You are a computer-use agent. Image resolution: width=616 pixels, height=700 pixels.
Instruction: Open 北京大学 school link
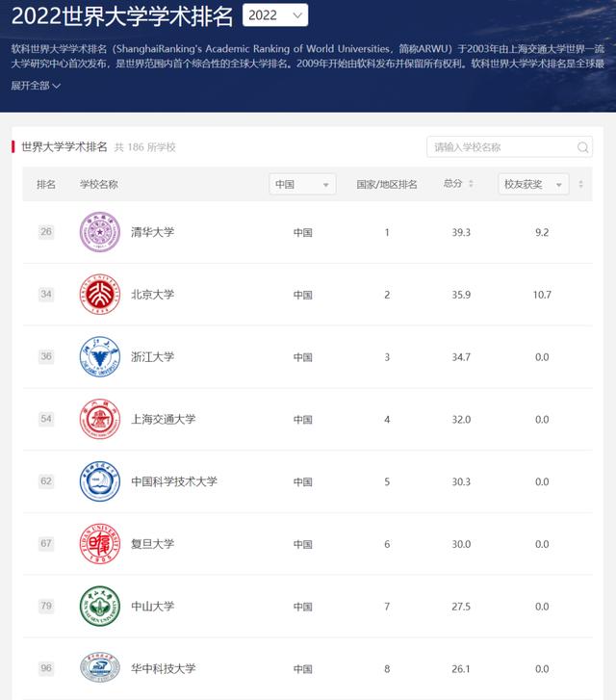[152, 295]
